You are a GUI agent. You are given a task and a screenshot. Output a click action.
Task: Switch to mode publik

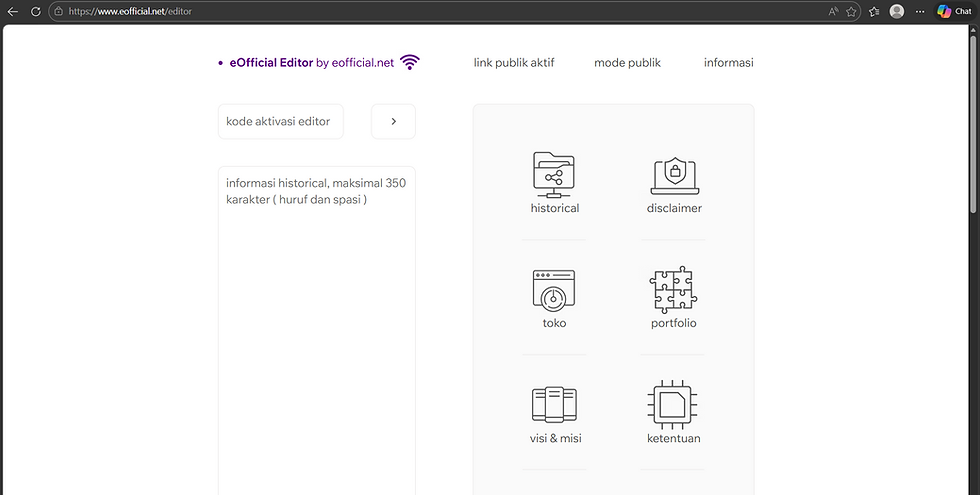point(627,62)
